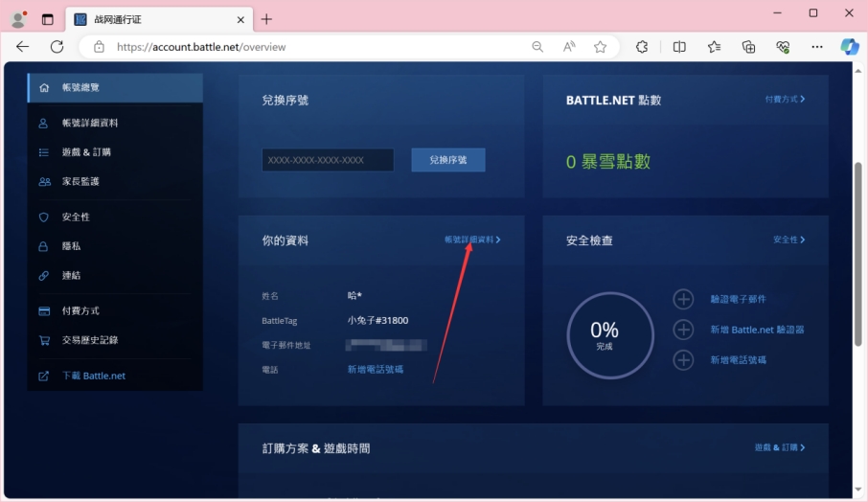
Task: Click the home icon beside 帳號總覽
Action: [x=44, y=87]
